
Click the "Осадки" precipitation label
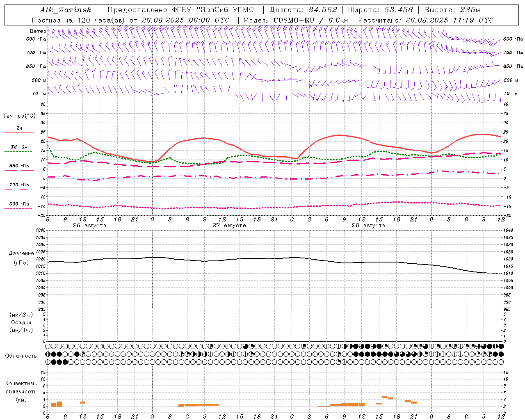coord(21,322)
